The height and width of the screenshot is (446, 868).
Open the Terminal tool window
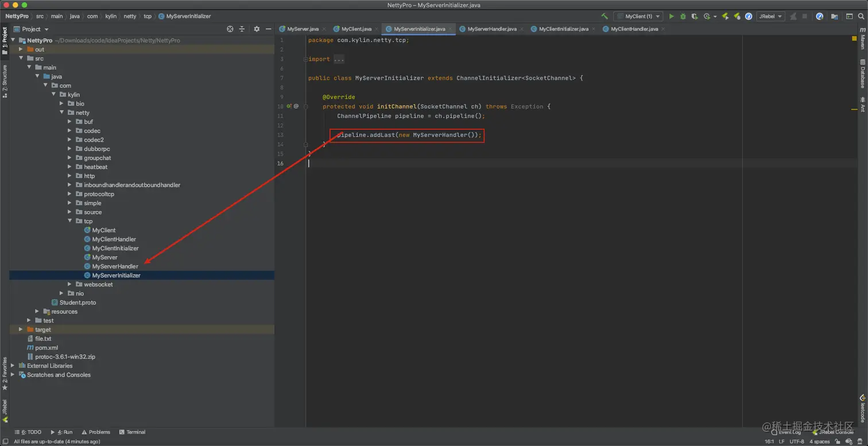[x=132, y=432]
